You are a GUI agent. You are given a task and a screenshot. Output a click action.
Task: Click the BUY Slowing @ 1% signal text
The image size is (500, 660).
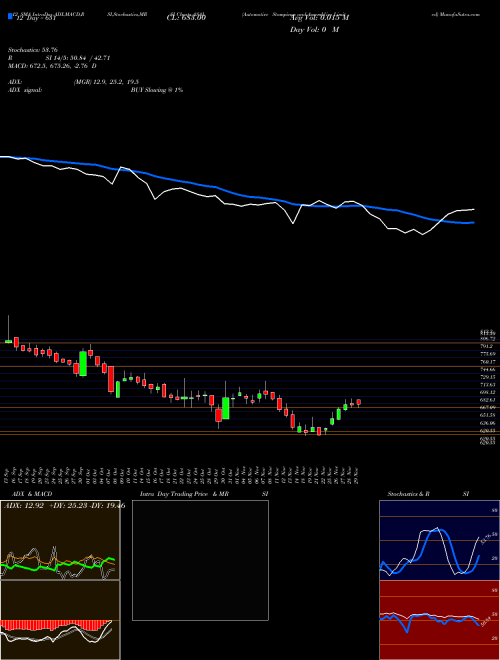[x=157, y=90]
